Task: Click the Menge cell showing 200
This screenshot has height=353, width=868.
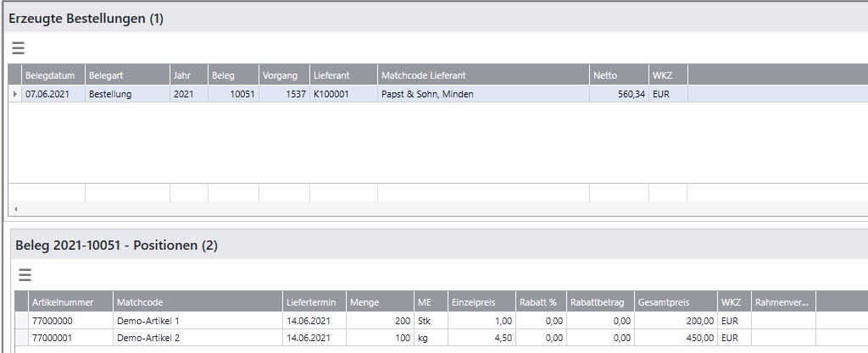Action: [x=380, y=321]
